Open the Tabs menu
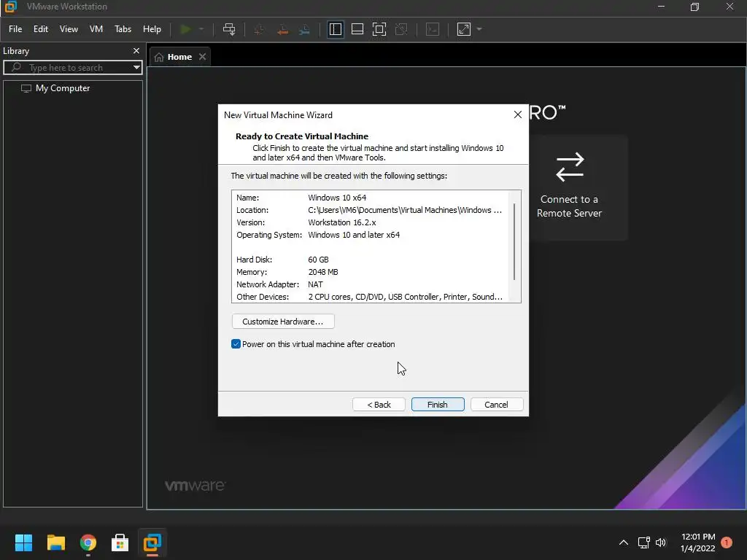 coord(123,29)
